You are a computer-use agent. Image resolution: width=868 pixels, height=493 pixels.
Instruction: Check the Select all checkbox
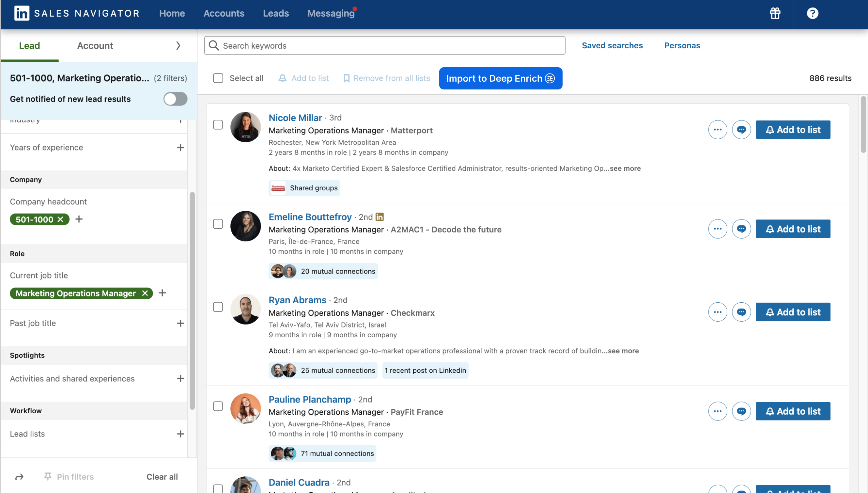tap(218, 78)
